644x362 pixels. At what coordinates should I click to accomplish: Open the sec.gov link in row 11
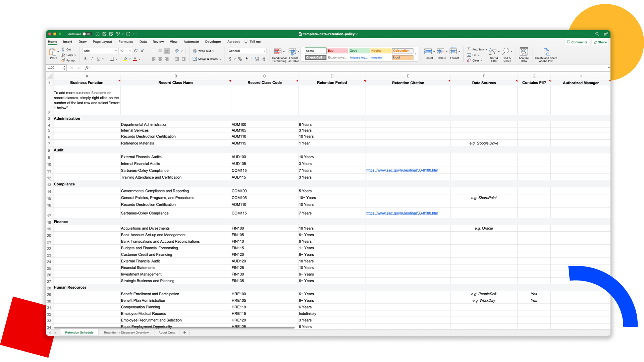[x=402, y=170]
